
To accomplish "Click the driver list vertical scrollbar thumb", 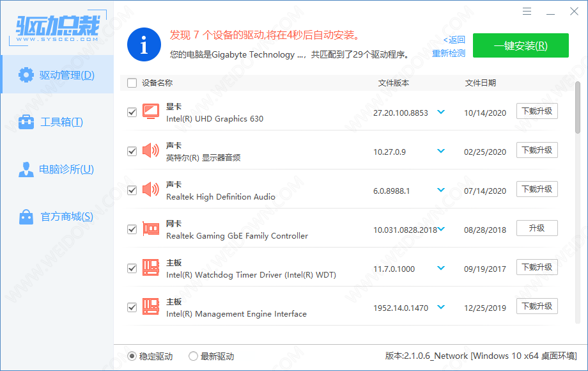I will pyautogui.click(x=578, y=107).
